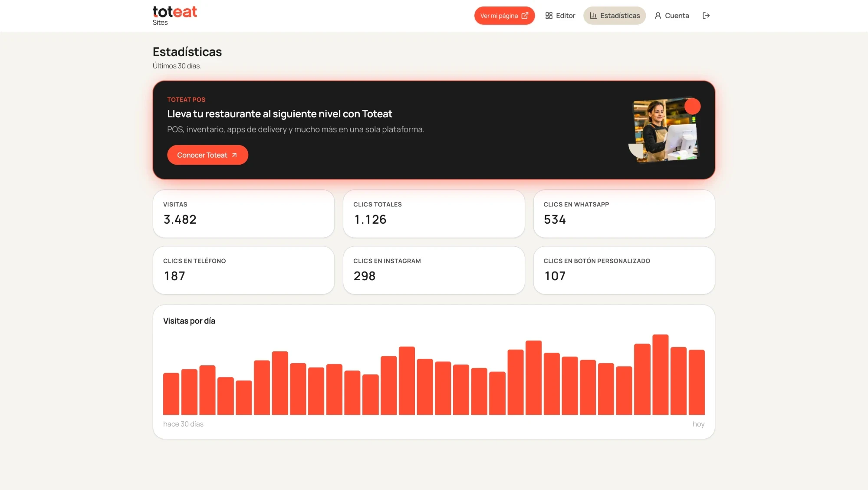Select the Estadísticas tab
This screenshot has width=868, height=490.
(x=615, y=16)
